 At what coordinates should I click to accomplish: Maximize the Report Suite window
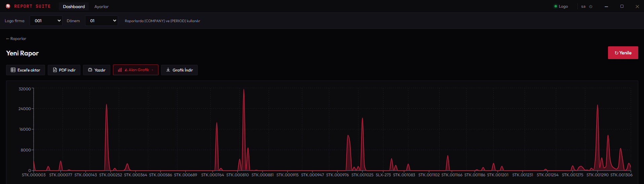pyautogui.click(x=622, y=6)
